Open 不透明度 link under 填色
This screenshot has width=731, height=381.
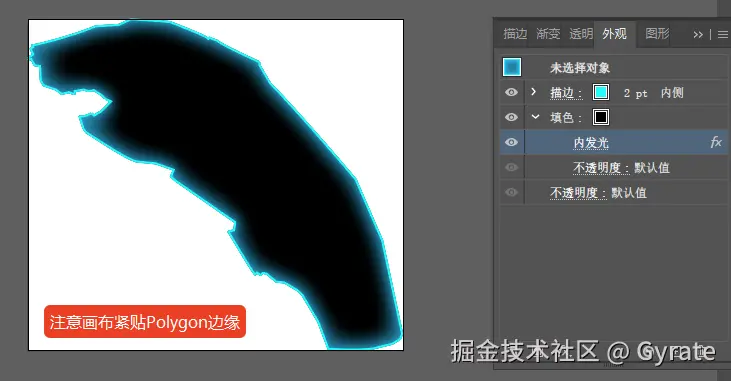click(x=601, y=168)
